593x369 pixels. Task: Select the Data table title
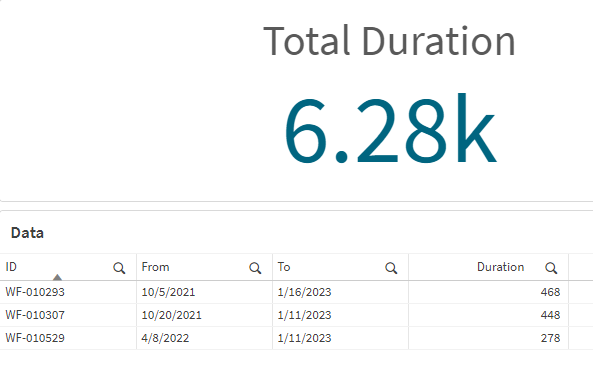[27, 233]
